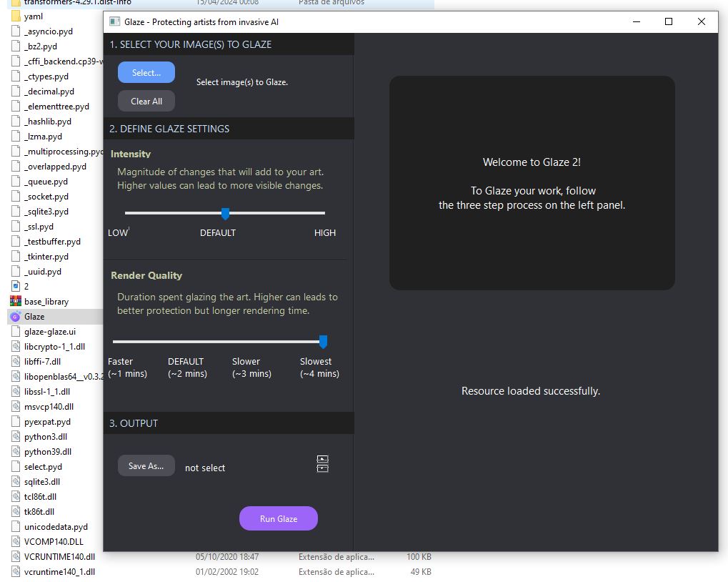Image resolution: width=728 pixels, height=582 pixels.
Task: Click the yaml folder icon
Action: (15, 16)
